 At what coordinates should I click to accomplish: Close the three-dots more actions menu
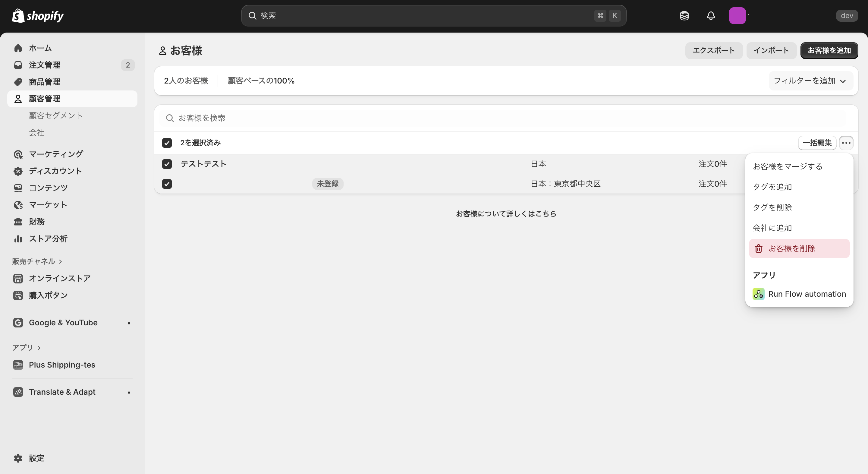[x=846, y=143]
